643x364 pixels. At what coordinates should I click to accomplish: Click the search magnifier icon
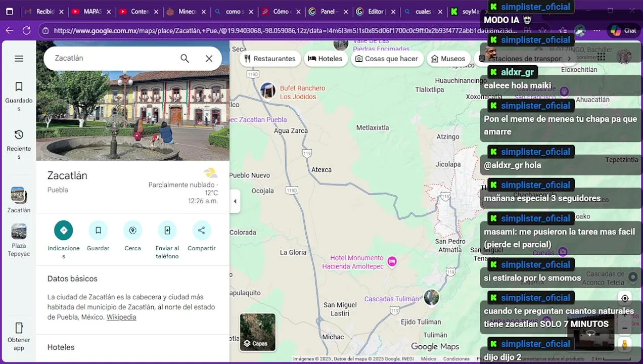point(185,59)
